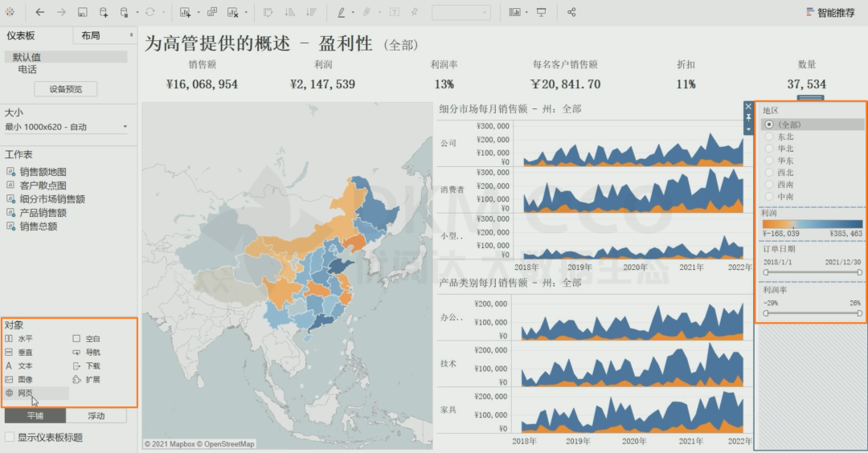Click the undo back arrow in toolbar
This screenshot has height=453, width=868.
click(40, 13)
